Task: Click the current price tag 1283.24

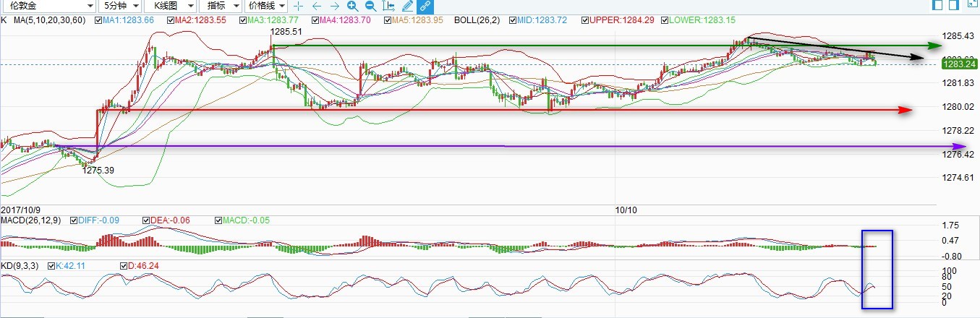Action: click(x=960, y=64)
